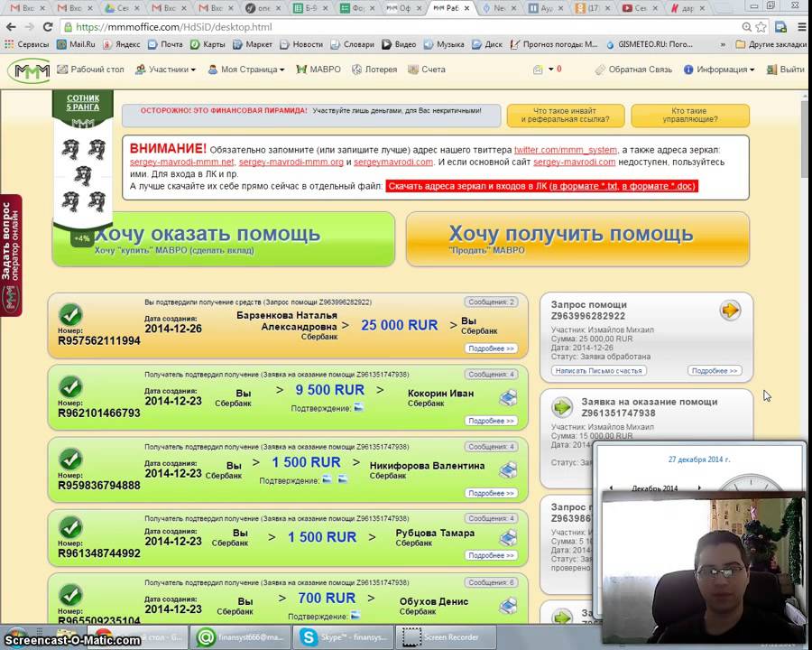Open confirmation image for 9 500 RUR order
This screenshot has width=812, height=650.
click(x=358, y=408)
